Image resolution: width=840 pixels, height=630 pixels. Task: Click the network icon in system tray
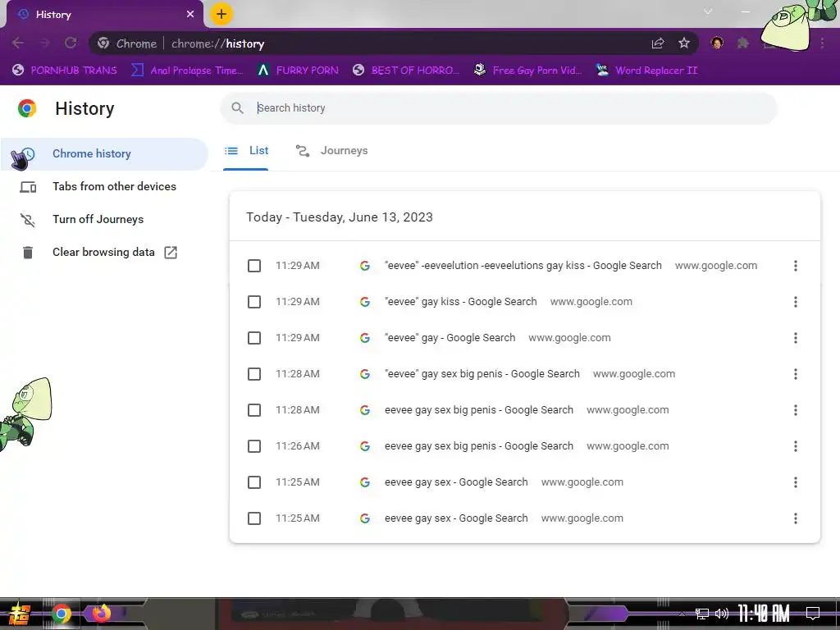click(x=702, y=614)
